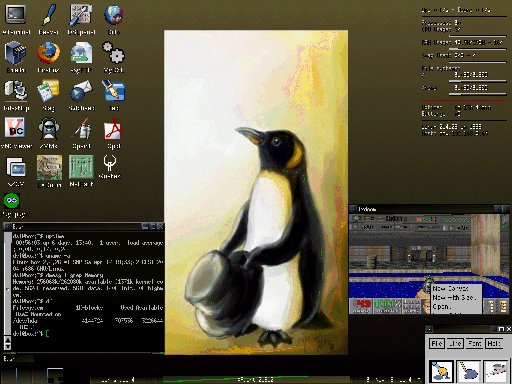Image resolution: width=512 pixels, height=384 pixels.
Task: Open the green circle desktop icon
Action: tap(12, 201)
